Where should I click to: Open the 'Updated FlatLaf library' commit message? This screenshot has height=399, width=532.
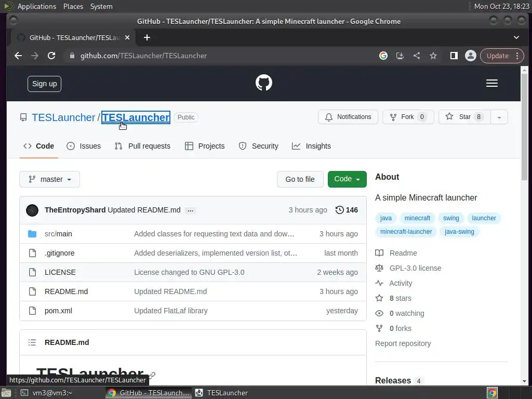pyautogui.click(x=171, y=311)
